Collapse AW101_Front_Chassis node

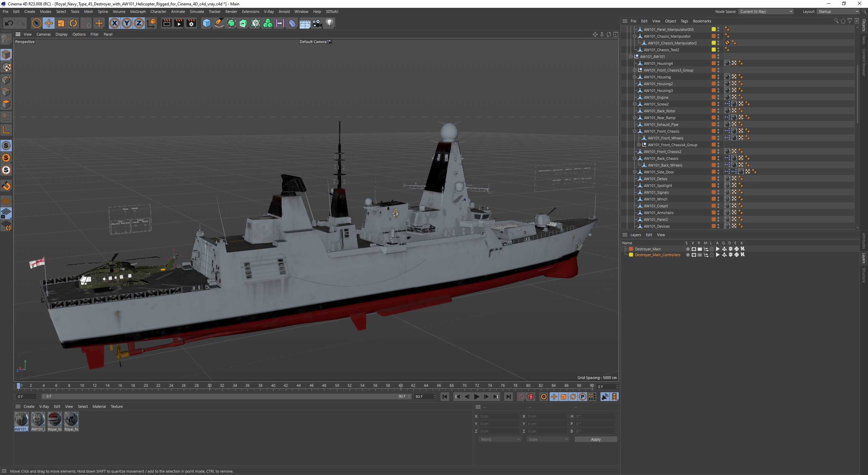[635, 131]
